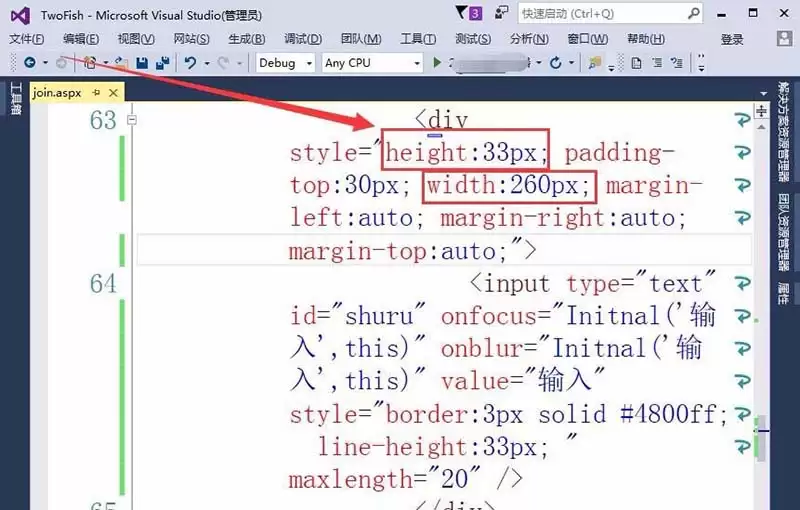
Task: Open the 分析(N) menu
Action: tap(530, 39)
